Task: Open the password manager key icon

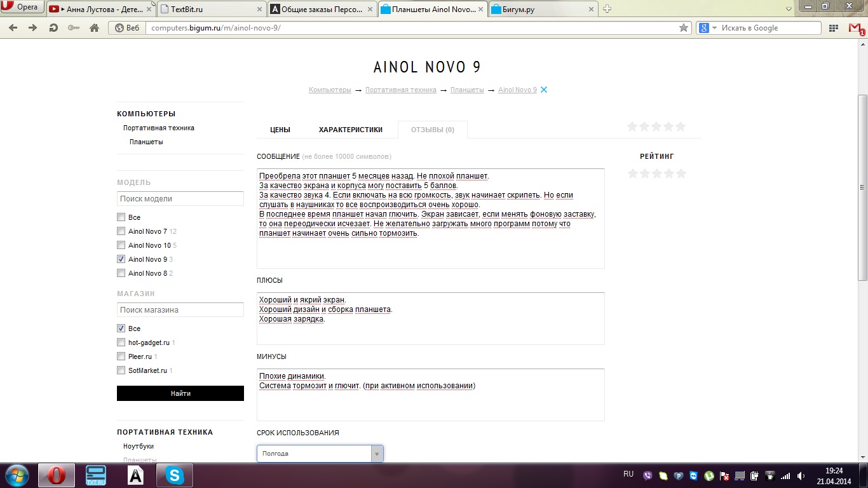Action: pos(74,28)
